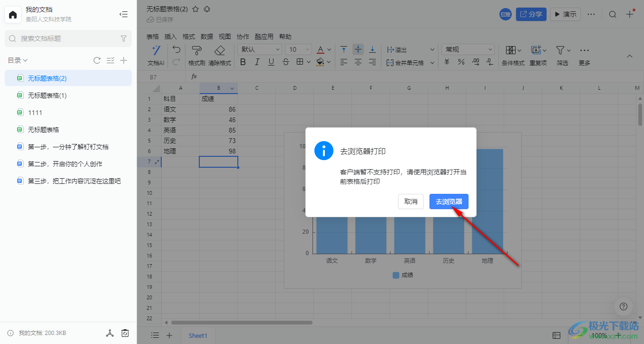This screenshot has width=644, height=344.
Task: Open the 酷应用 menu
Action: pos(264,37)
